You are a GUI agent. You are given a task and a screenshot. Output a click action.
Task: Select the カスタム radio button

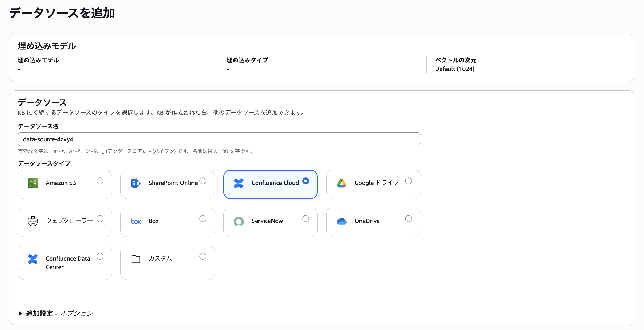(203, 256)
